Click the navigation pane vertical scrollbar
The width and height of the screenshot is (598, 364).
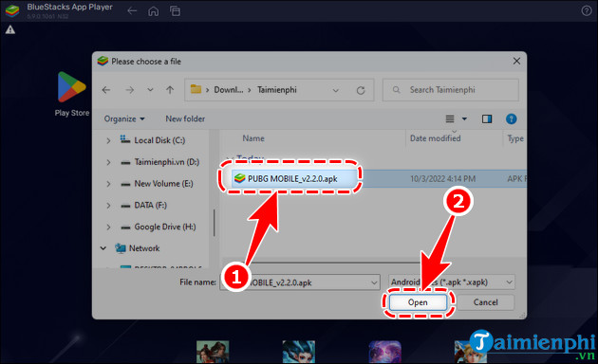click(x=215, y=223)
